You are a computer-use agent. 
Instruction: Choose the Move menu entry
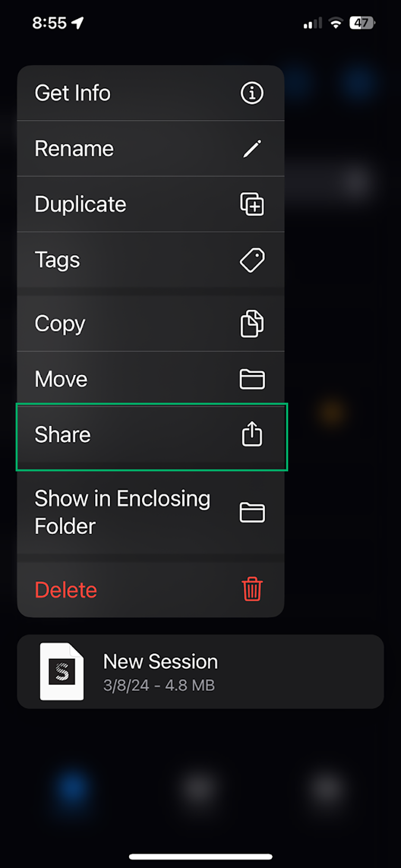[x=151, y=379]
